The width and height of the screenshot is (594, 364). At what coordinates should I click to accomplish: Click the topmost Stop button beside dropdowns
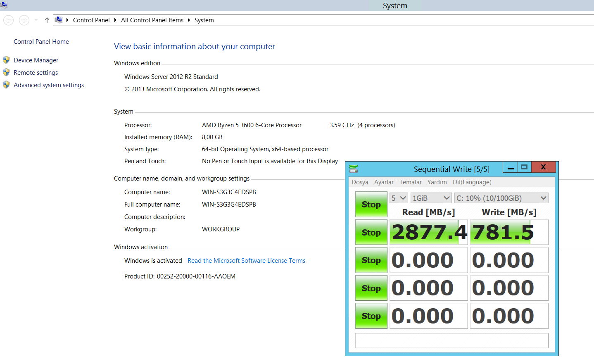point(371,205)
